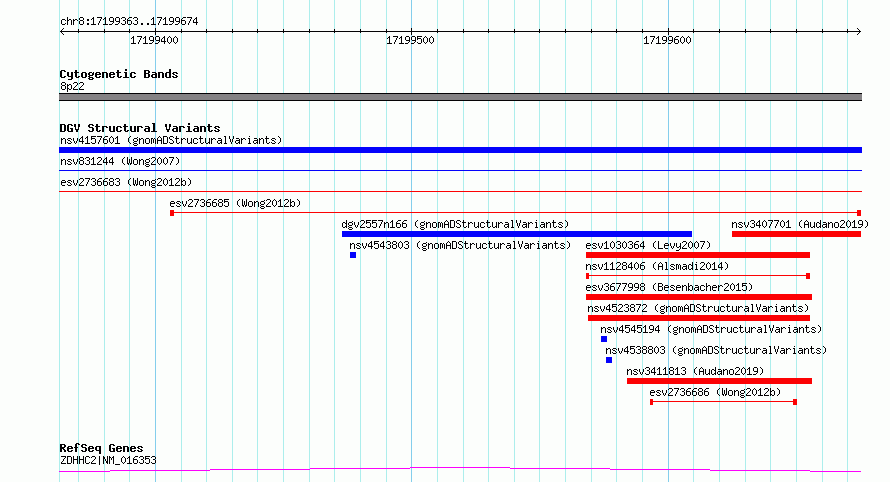The image size is (890, 482).
Task: Click the small blue nsv4538803 marker
Action: 609,360
